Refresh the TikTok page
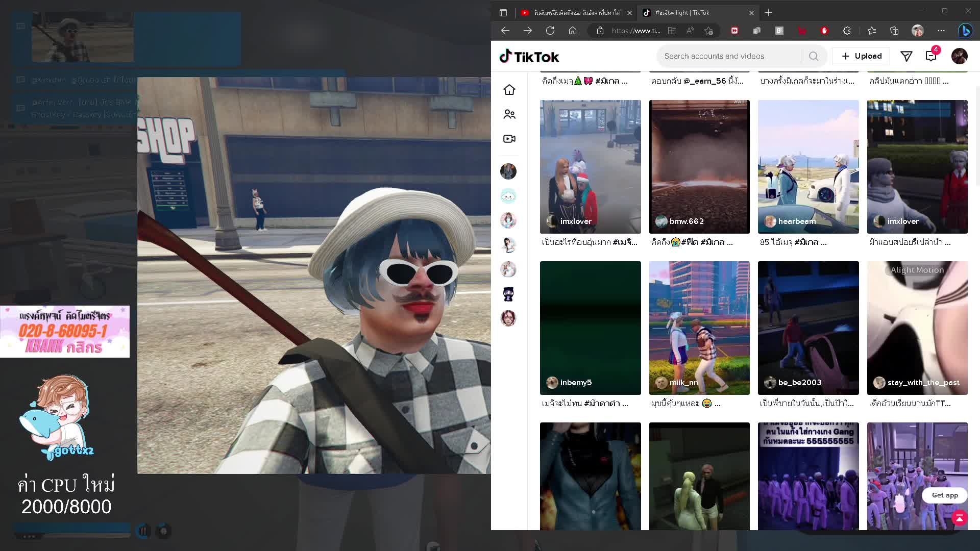980x551 pixels. click(550, 31)
